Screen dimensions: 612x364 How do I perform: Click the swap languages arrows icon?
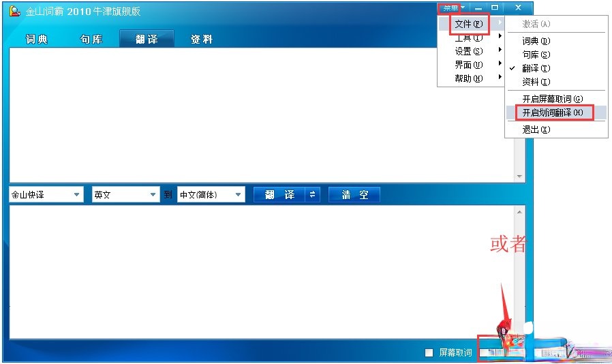pos(312,194)
